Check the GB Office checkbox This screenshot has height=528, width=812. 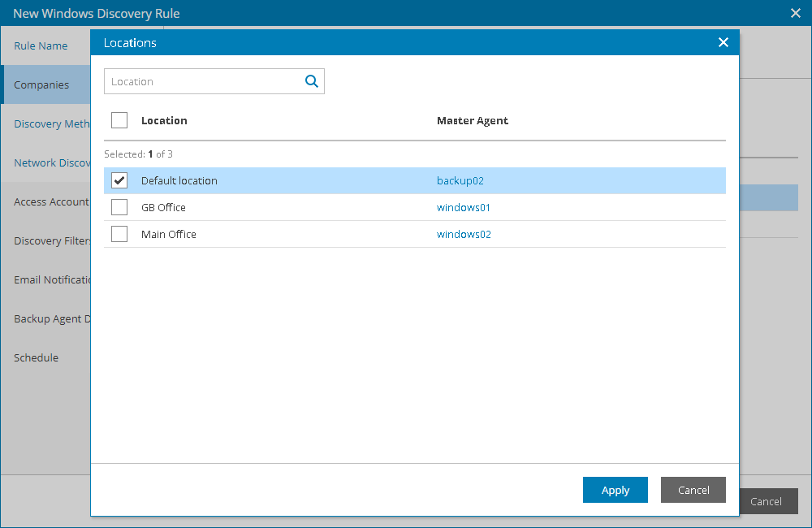119,207
